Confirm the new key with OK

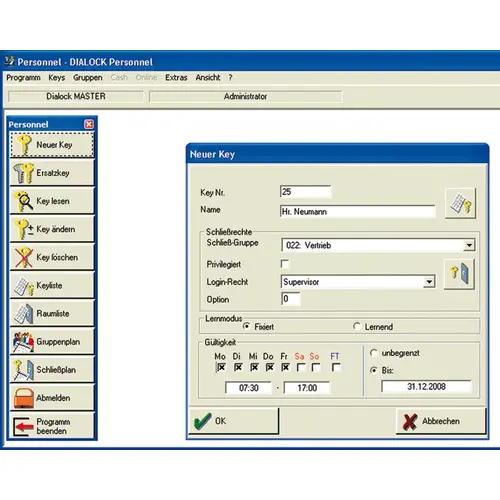(x=234, y=421)
